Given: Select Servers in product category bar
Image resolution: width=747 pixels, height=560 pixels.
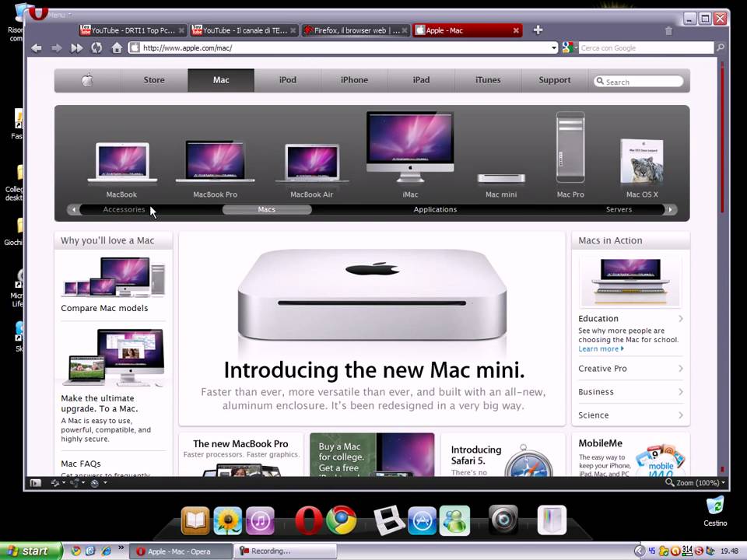Looking at the screenshot, I should point(619,209).
